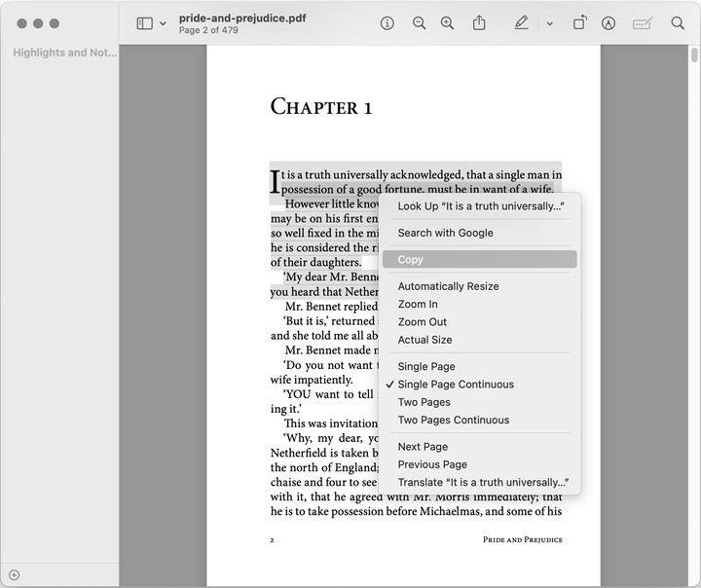Show the Inspector info panel
This screenshot has width=701, height=588.
point(387,23)
